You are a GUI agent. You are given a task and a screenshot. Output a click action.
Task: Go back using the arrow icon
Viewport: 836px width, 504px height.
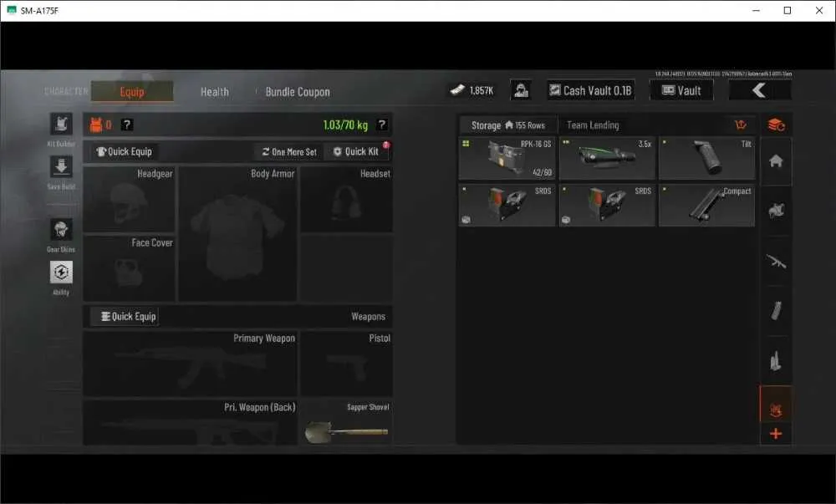pos(760,90)
